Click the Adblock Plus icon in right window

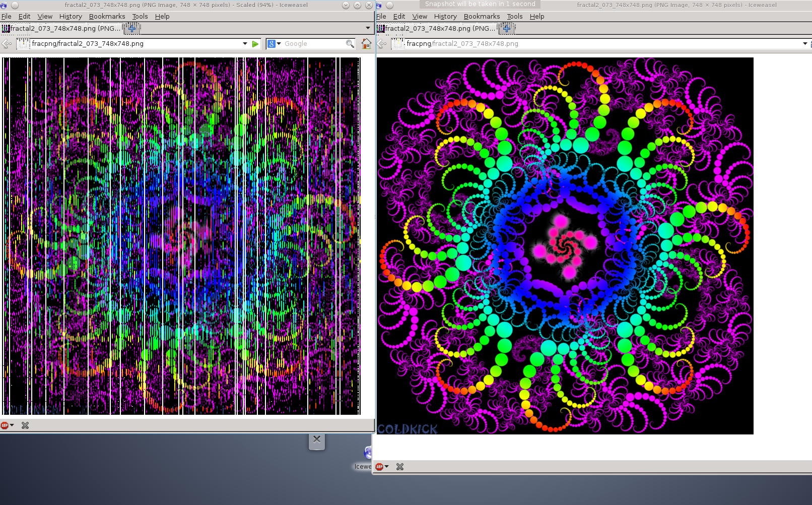pyautogui.click(x=379, y=467)
